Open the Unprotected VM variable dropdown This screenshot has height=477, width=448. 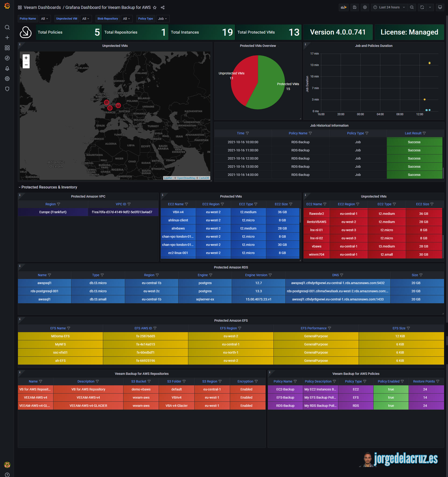tap(86, 18)
